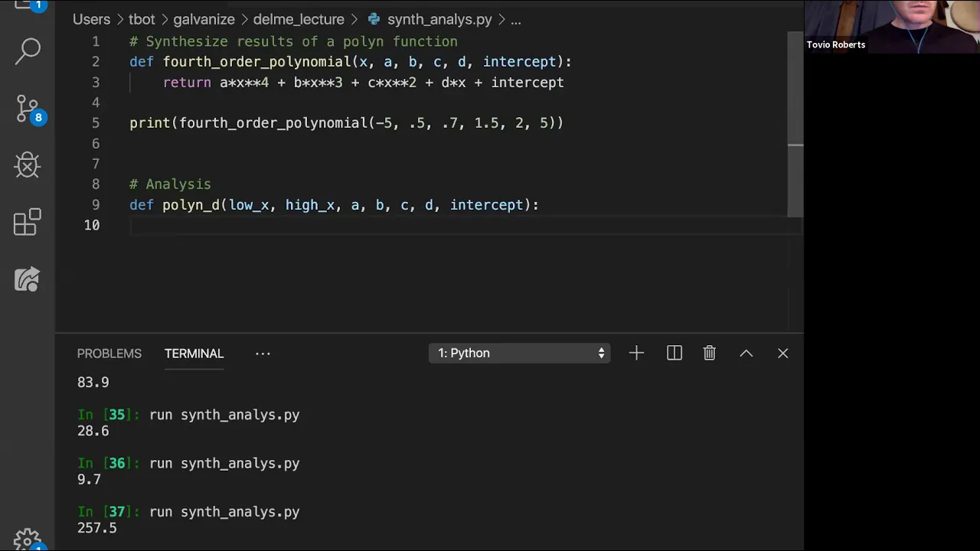Click terminal prompt 'In [36]'
The width and height of the screenshot is (980, 551).
[x=109, y=464]
